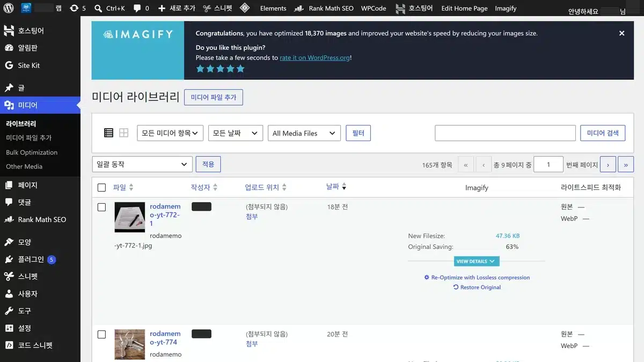Open 미디어 in the sidebar
This screenshot has width=644, height=362.
(40, 105)
